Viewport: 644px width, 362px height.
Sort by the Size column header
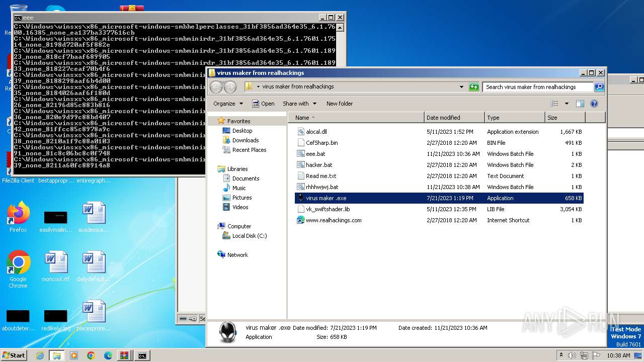(565, 118)
